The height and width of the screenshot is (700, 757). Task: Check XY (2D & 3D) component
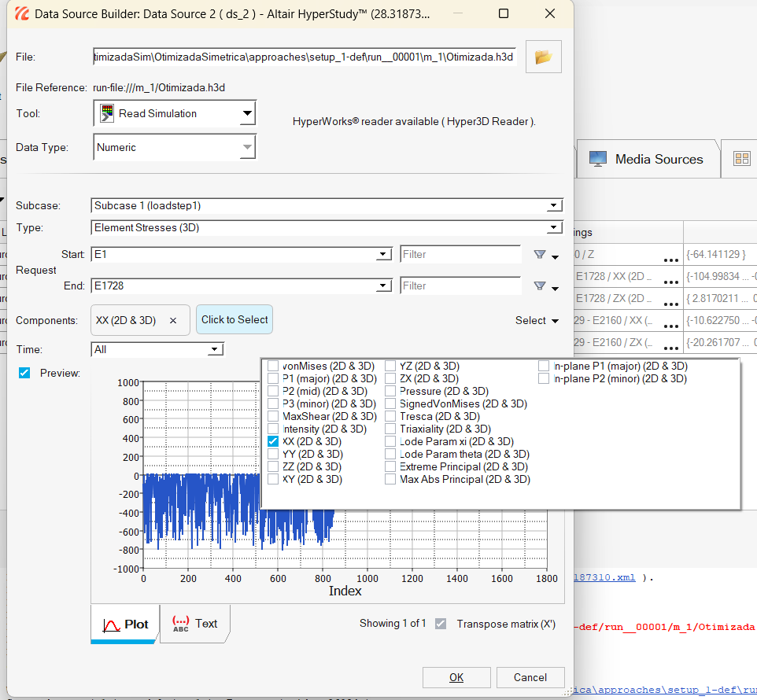[273, 478]
